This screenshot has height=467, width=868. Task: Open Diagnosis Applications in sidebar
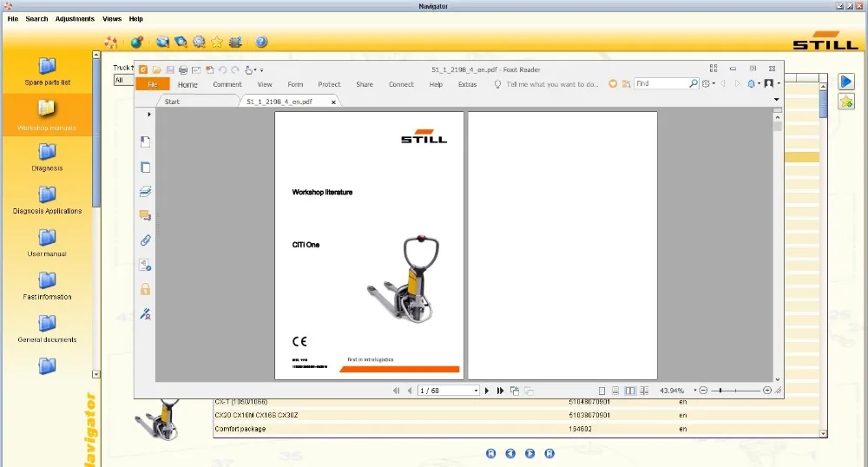(47, 201)
